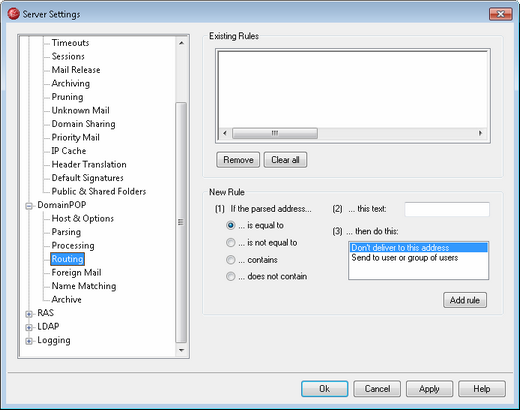Collapse the DomainPOP tree node

[29, 206]
